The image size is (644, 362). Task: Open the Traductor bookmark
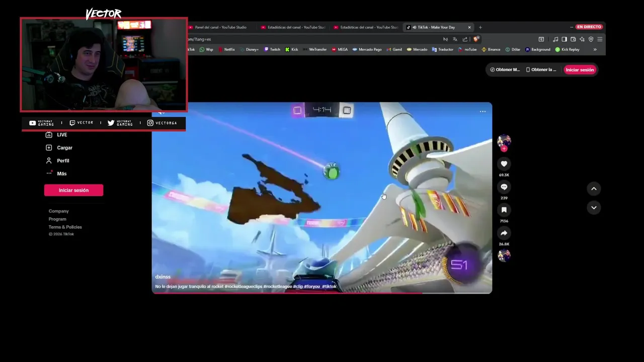tap(442, 50)
